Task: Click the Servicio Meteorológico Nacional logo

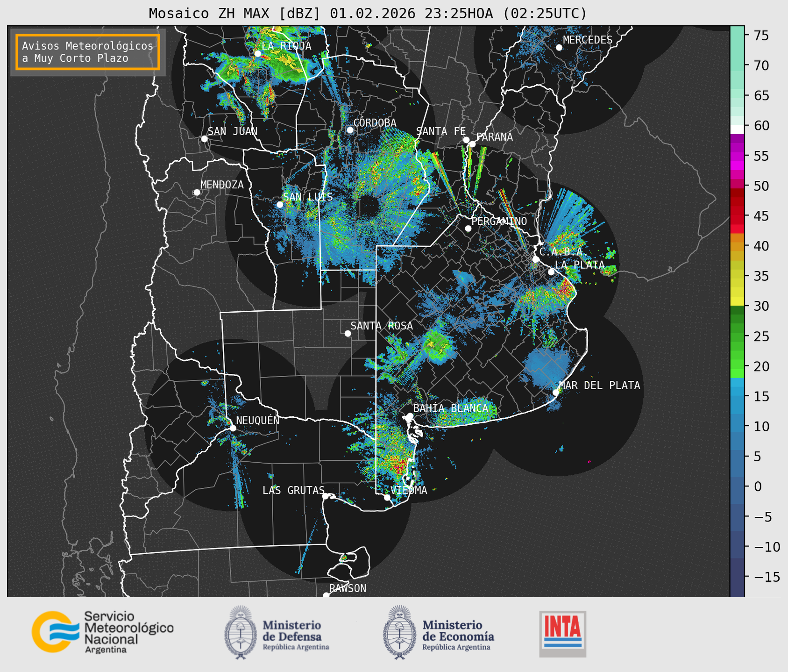Action: 102,632
